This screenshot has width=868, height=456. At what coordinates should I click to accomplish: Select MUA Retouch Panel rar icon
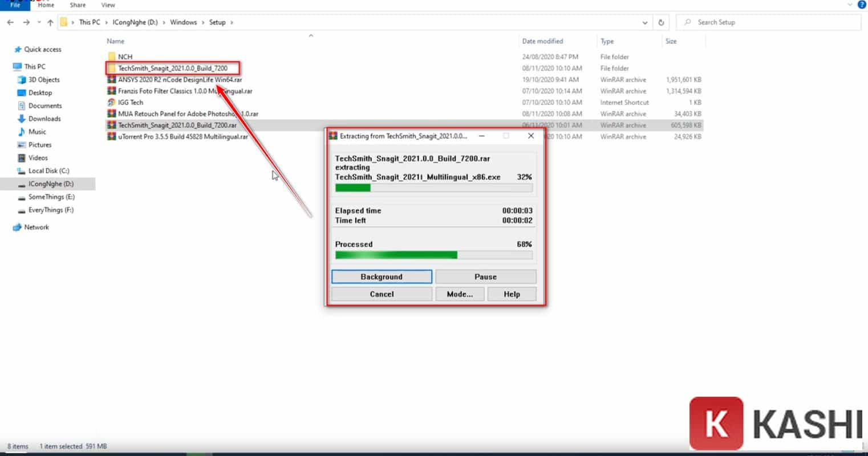pyautogui.click(x=112, y=113)
